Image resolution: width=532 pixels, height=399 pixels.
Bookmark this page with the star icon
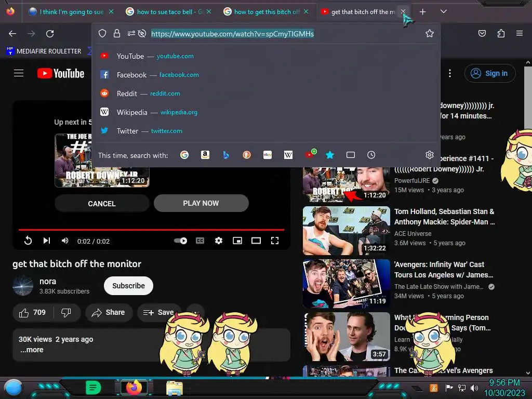tap(430, 33)
